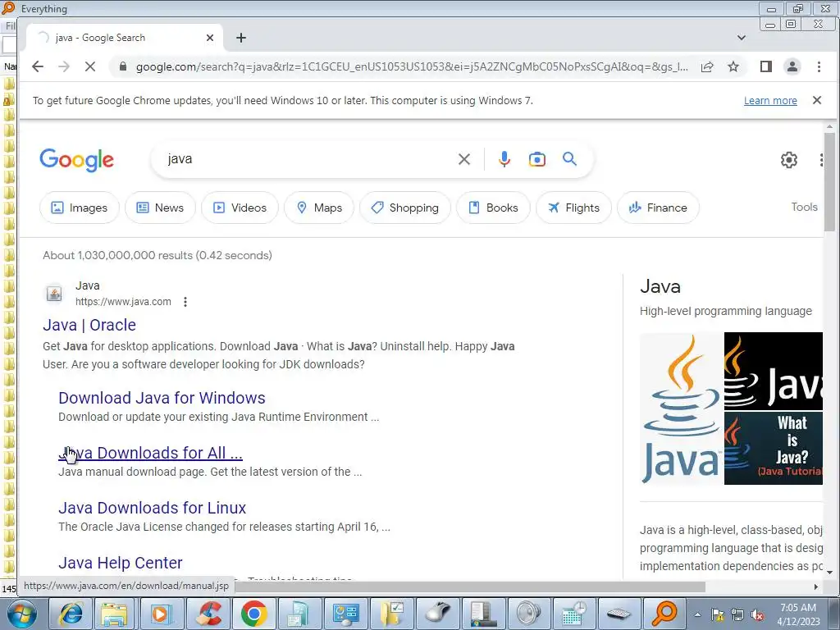This screenshot has width=840, height=630.
Task: Open CCleaner from the taskbar
Action: pos(208,614)
